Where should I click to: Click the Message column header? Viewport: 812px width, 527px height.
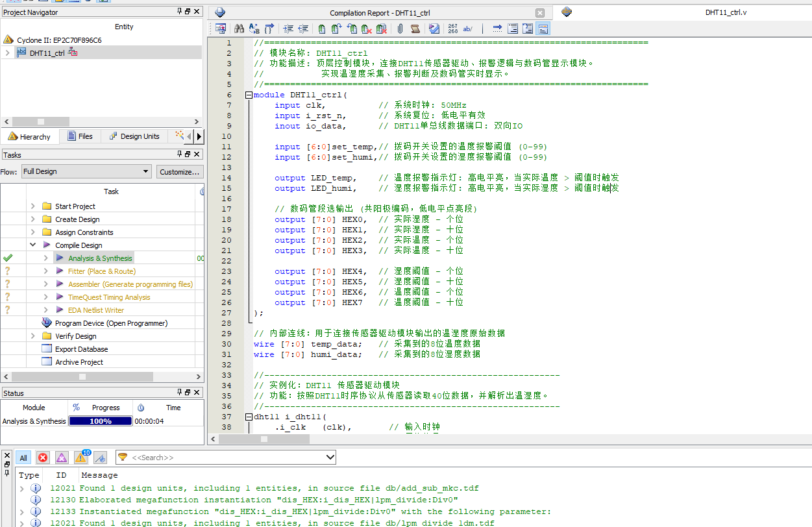point(99,475)
